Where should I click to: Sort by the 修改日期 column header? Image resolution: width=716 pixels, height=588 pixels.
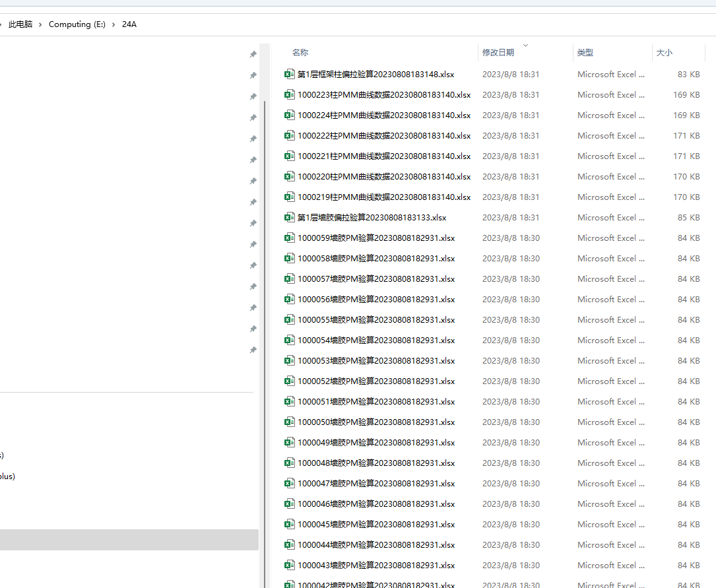tap(498, 53)
